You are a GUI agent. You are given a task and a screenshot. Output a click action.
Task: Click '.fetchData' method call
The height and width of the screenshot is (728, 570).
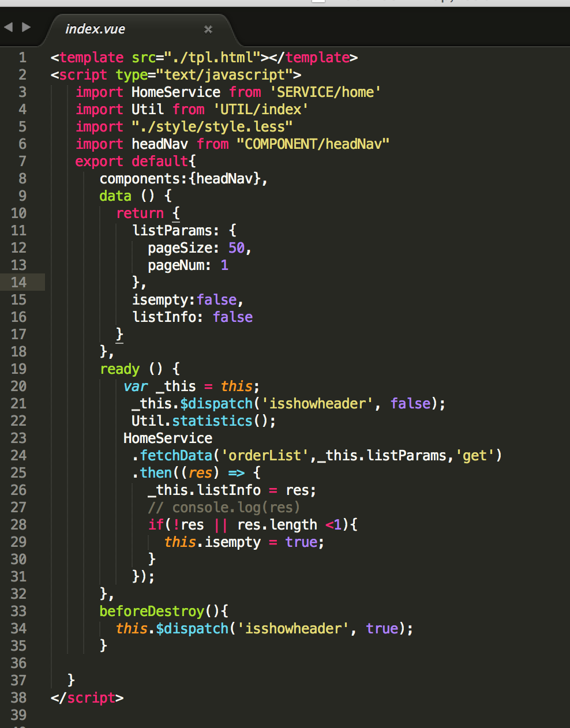pos(172,455)
